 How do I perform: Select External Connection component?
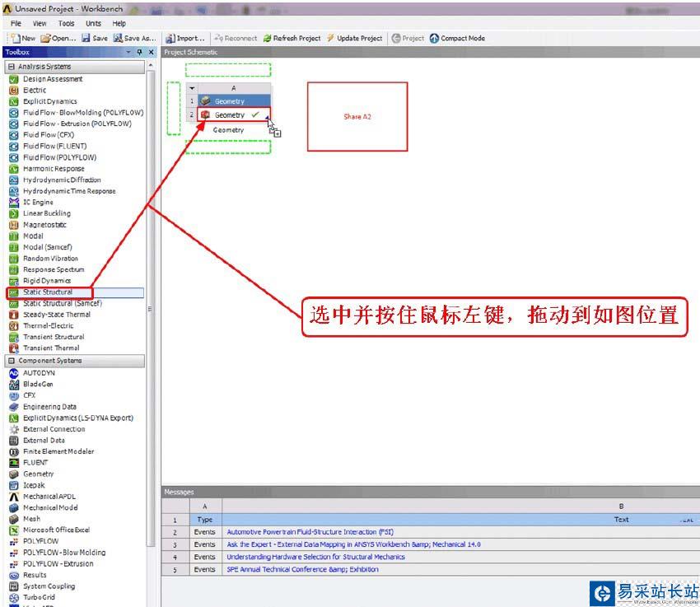(54, 429)
